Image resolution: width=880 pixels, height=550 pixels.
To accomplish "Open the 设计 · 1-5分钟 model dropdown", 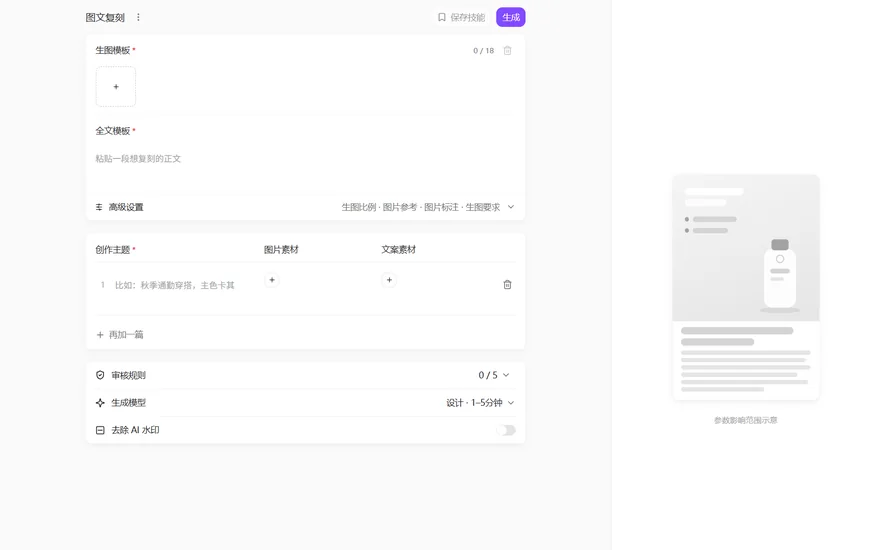I will [x=480, y=402].
